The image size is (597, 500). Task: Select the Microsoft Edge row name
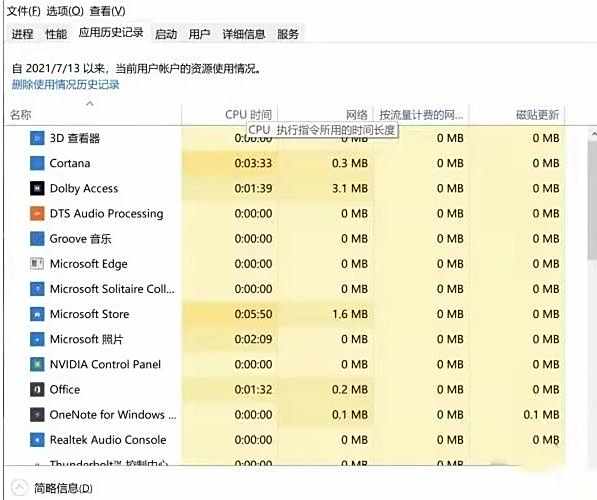tap(88, 264)
